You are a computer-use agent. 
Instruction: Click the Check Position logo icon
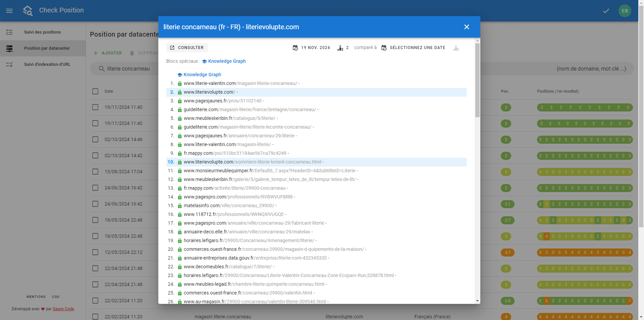28,11
